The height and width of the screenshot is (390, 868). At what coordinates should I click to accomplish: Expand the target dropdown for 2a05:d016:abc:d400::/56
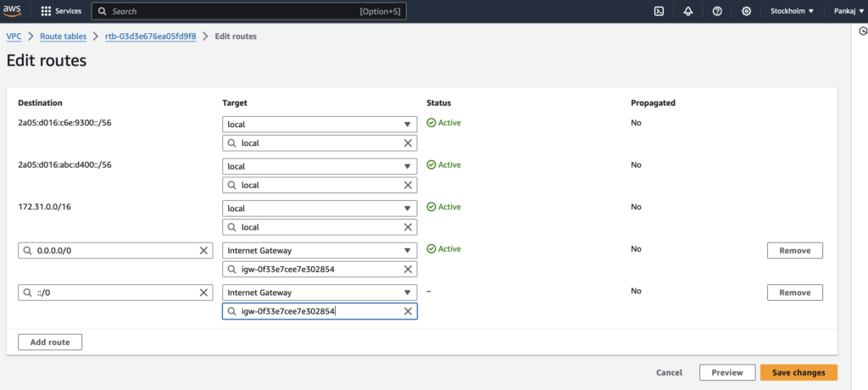coord(320,166)
